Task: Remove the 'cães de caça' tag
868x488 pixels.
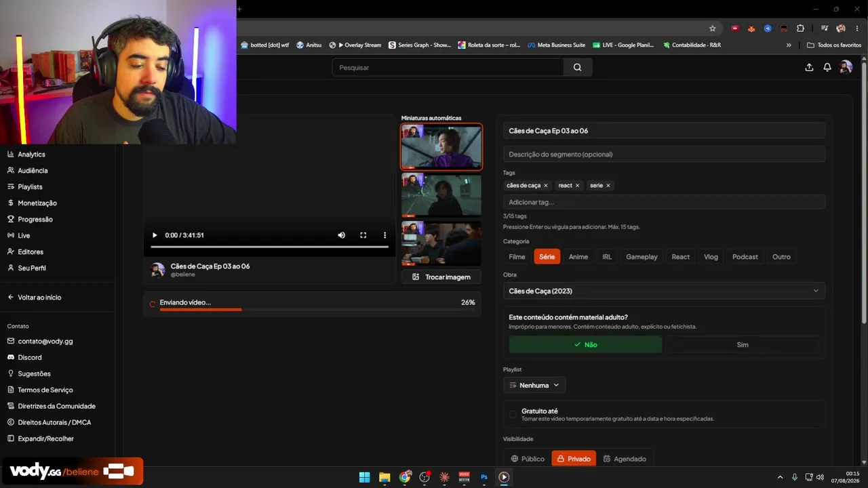Action: click(x=545, y=186)
